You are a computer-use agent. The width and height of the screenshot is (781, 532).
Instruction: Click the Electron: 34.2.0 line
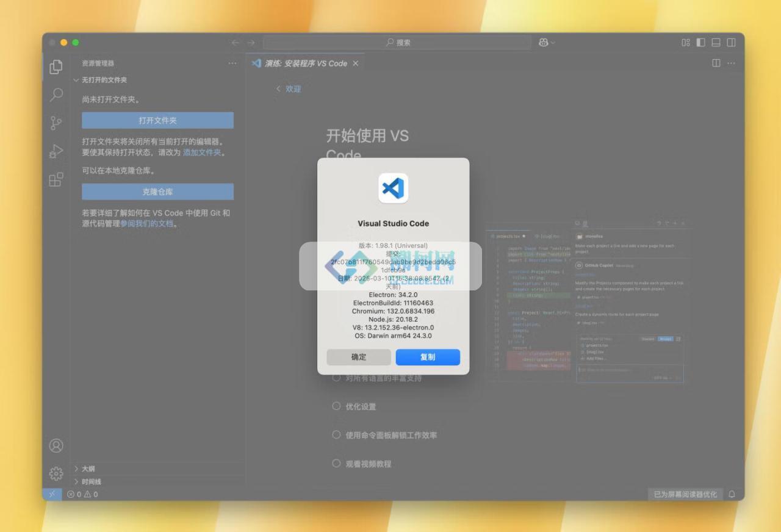(x=394, y=295)
